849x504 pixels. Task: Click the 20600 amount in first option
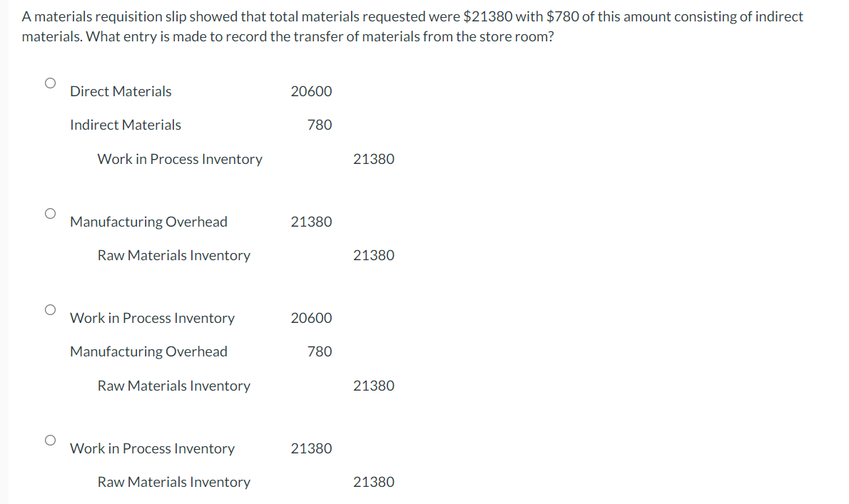310,91
